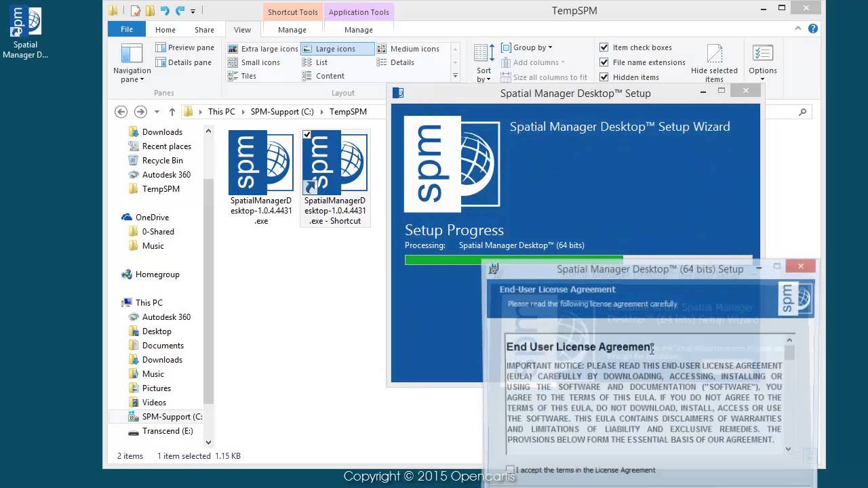
Task: Choose Tiles layout view
Action: point(242,76)
